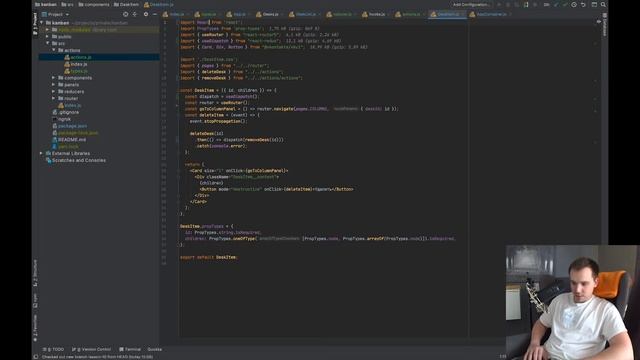
Task: Click the kanban folder icon in breadcrumb bar
Action: (x=38, y=4)
